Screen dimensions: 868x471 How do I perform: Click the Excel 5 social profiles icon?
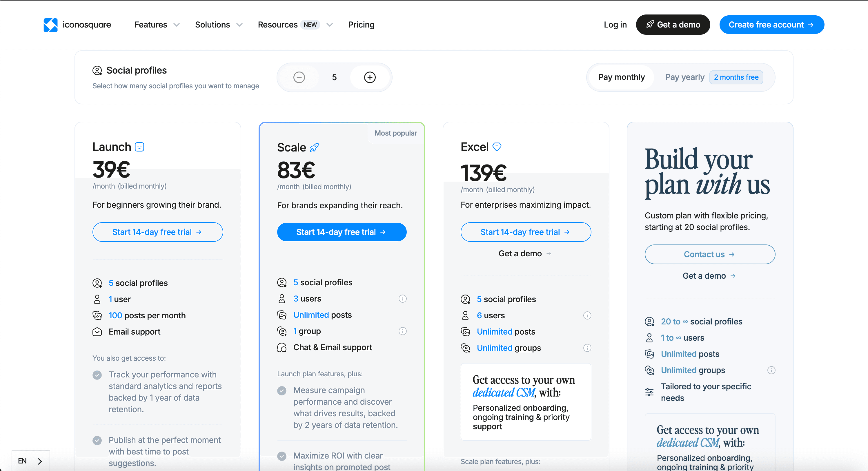[x=465, y=299]
